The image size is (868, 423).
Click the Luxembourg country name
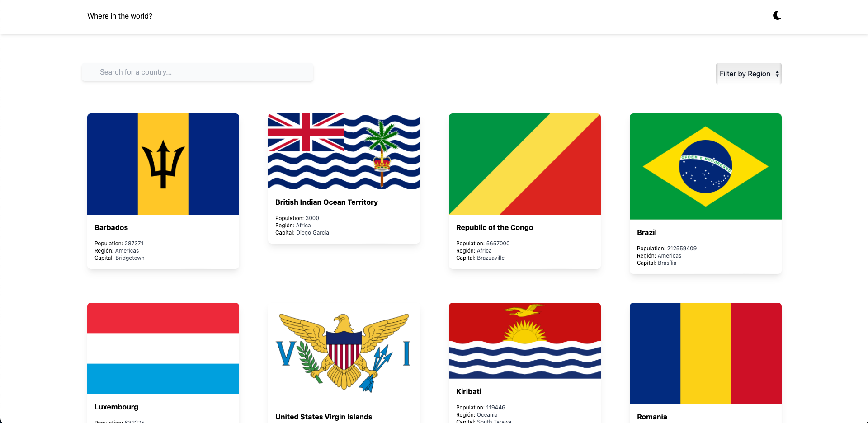pos(116,407)
